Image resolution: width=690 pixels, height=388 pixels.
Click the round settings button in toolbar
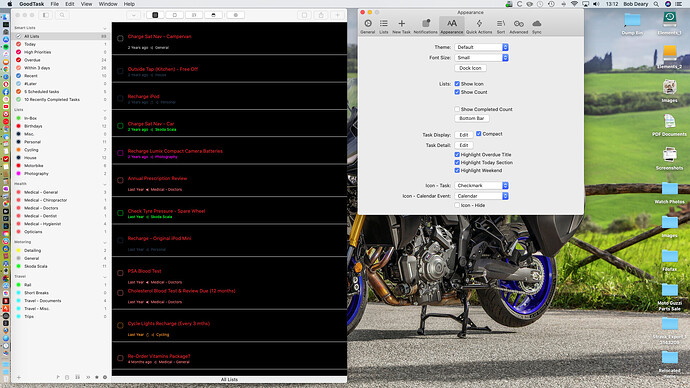point(236,15)
